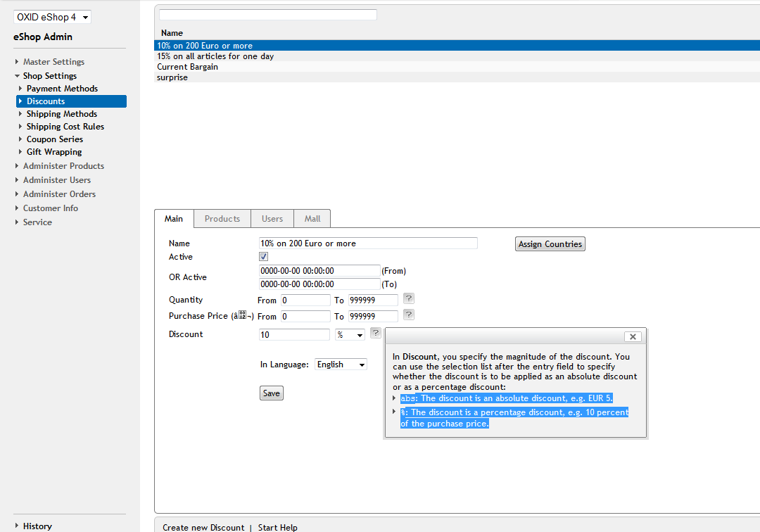This screenshot has height=532, width=760.
Task: Click the help icon next to Discount
Action: tap(376, 334)
